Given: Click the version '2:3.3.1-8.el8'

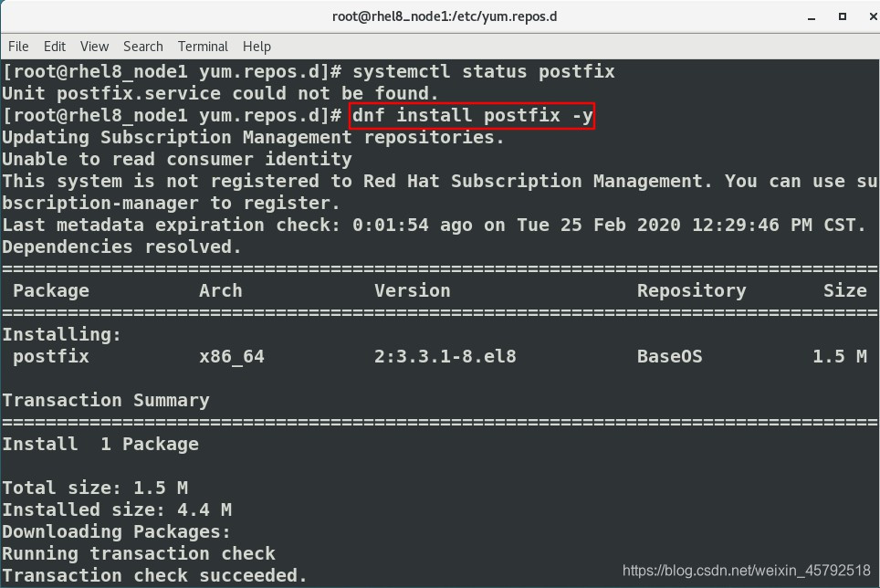Looking at the screenshot, I should pyautogui.click(x=445, y=356).
